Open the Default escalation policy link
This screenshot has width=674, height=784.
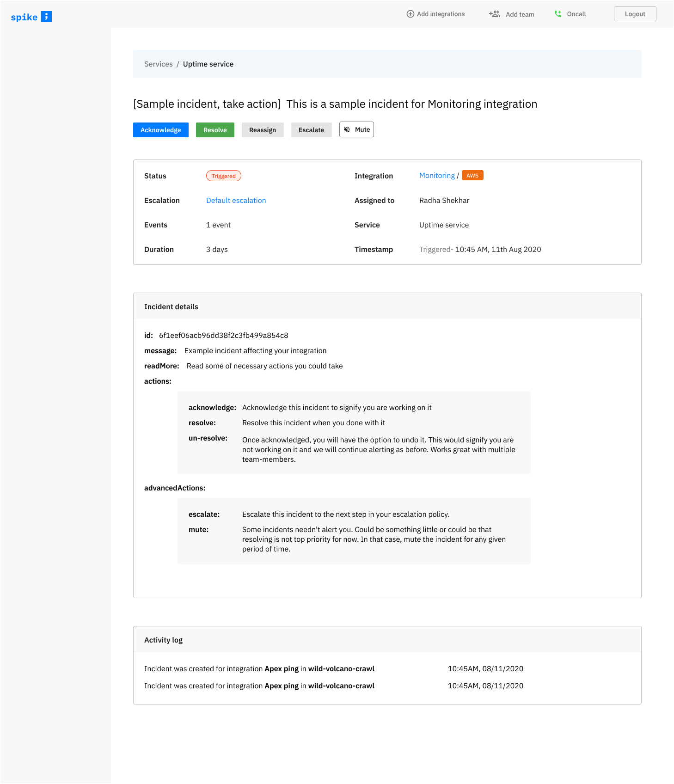[x=236, y=201]
